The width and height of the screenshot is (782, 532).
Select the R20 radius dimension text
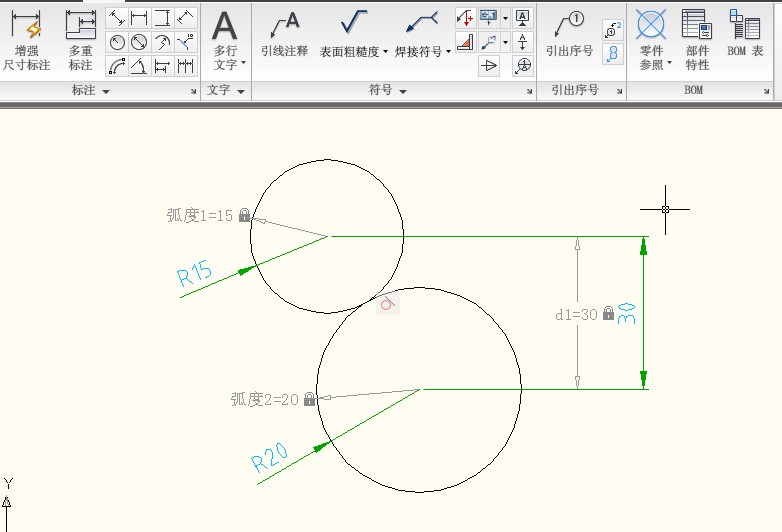269,457
